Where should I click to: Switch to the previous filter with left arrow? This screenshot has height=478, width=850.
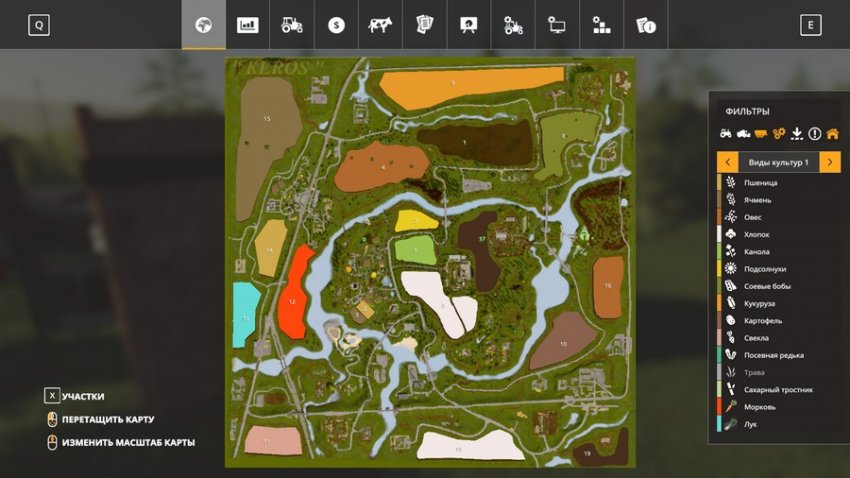tap(728, 162)
